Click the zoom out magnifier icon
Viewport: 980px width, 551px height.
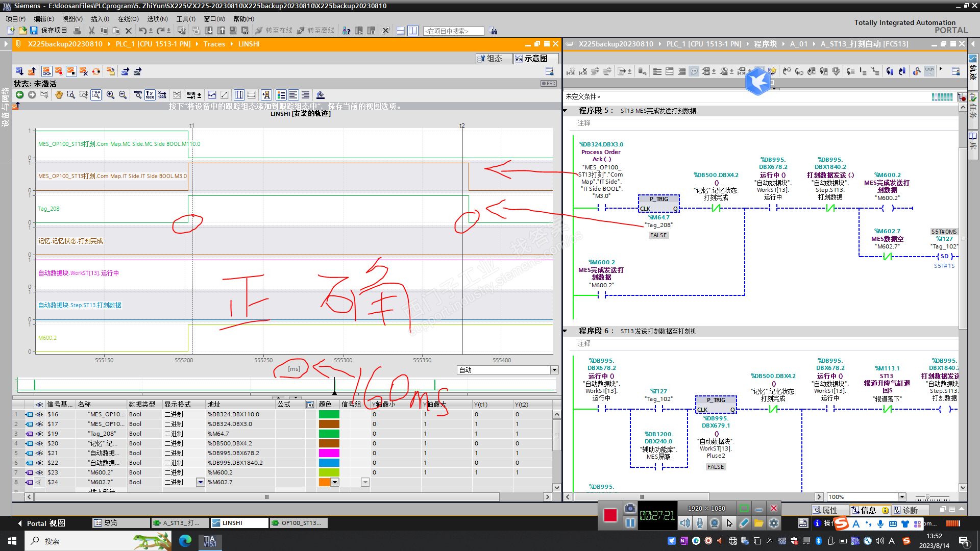tap(122, 95)
